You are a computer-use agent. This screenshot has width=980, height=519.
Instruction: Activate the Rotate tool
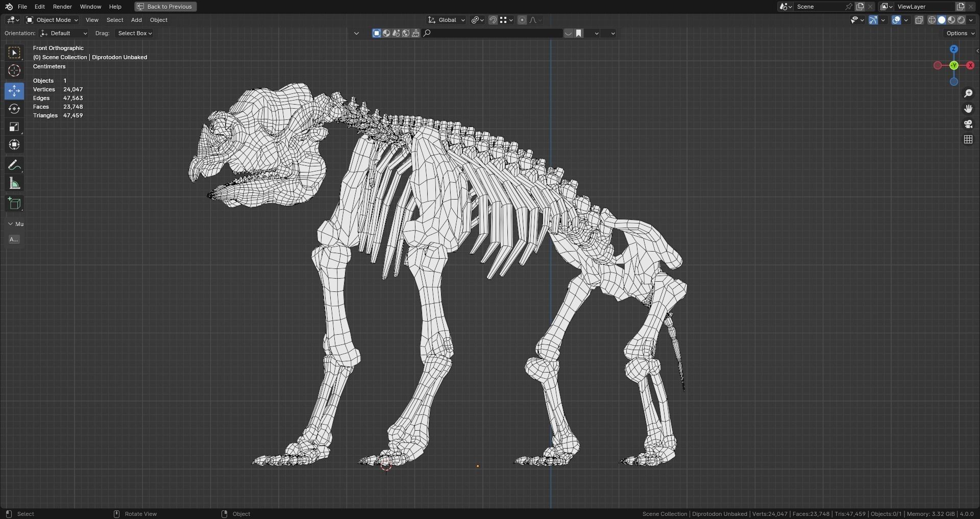pyautogui.click(x=14, y=109)
